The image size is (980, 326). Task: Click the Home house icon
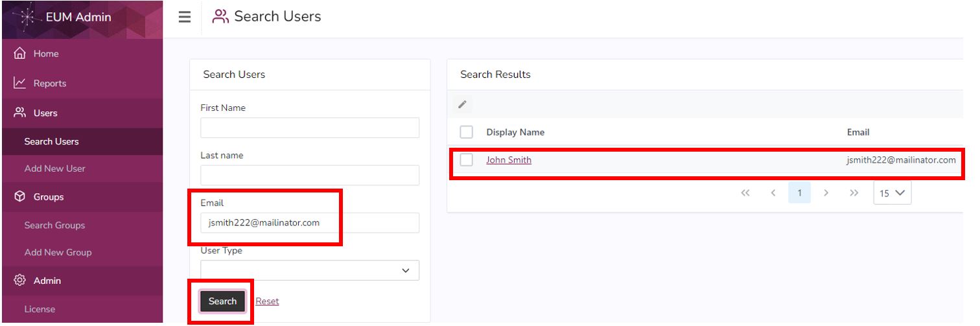[x=19, y=53]
